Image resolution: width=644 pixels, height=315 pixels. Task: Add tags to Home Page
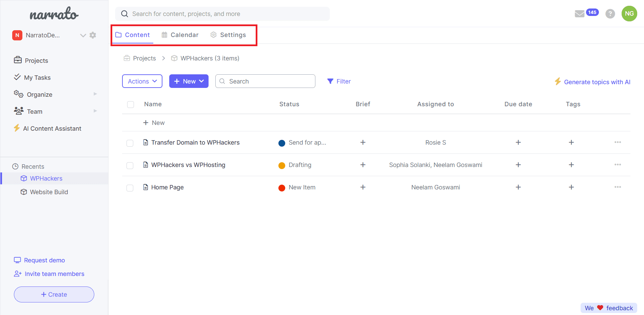[x=571, y=187]
